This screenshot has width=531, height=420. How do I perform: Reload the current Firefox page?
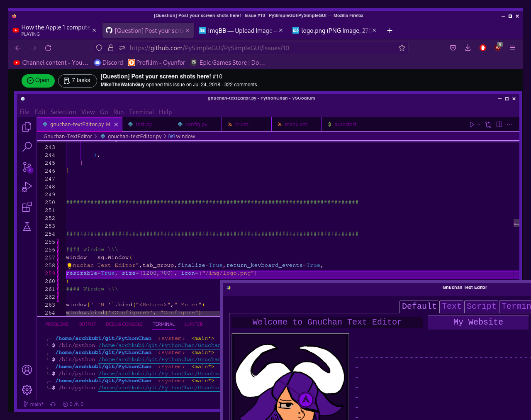tap(48, 48)
